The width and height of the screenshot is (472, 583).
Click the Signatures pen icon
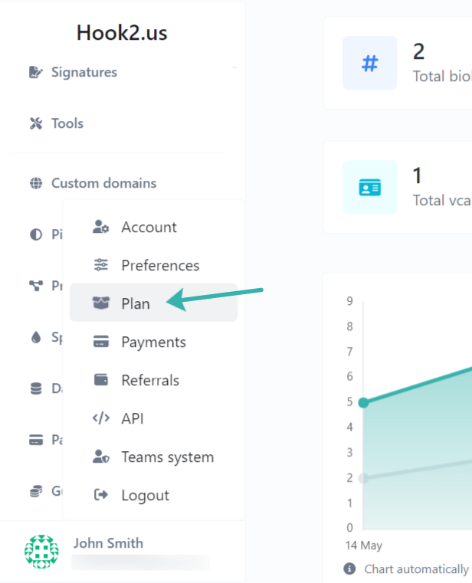point(36,72)
